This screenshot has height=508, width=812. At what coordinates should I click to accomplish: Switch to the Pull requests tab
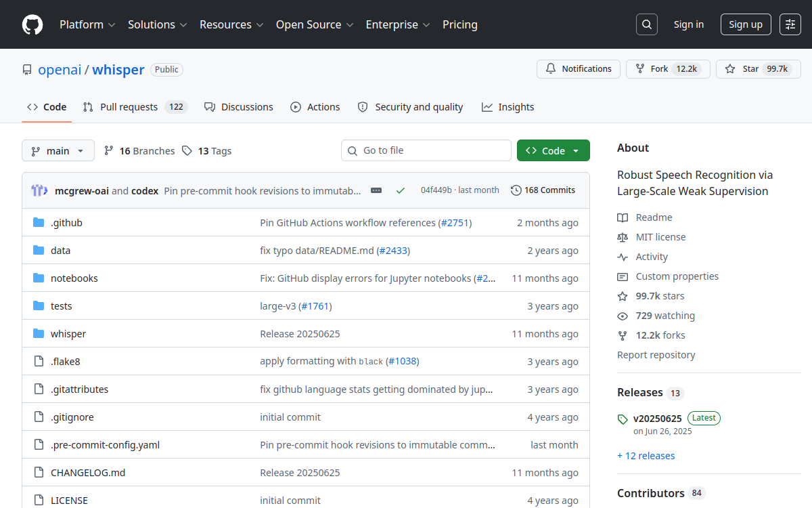coord(135,107)
